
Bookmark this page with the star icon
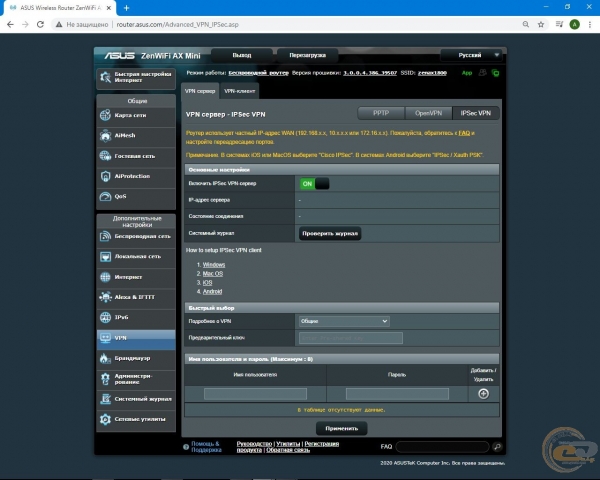[x=541, y=24]
